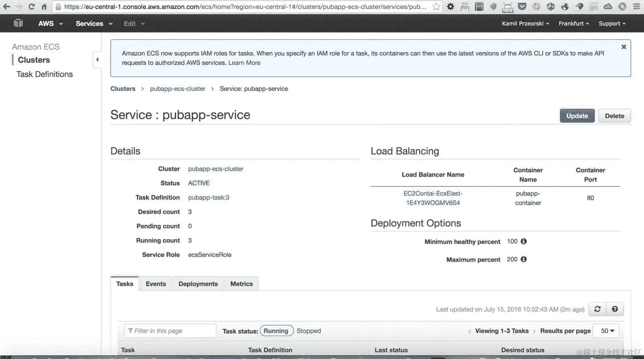Click pubapp-ecs-cluster breadcrumb link
644x359 pixels.
tap(177, 89)
